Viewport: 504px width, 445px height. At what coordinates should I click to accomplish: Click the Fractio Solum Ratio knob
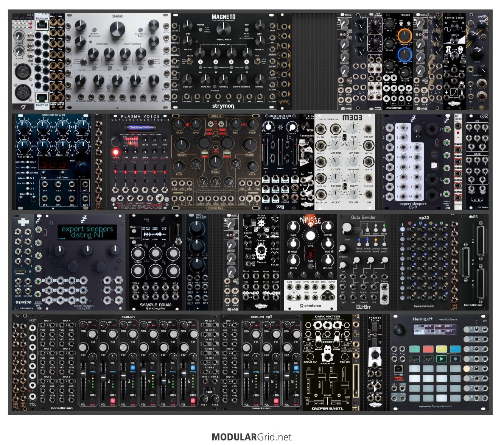(x=375, y=354)
